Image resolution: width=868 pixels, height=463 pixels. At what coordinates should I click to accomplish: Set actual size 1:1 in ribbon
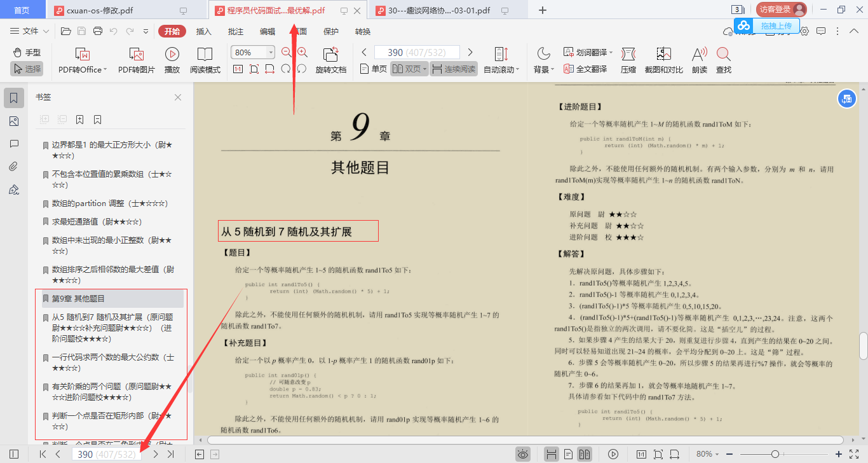click(x=238, y=69)
